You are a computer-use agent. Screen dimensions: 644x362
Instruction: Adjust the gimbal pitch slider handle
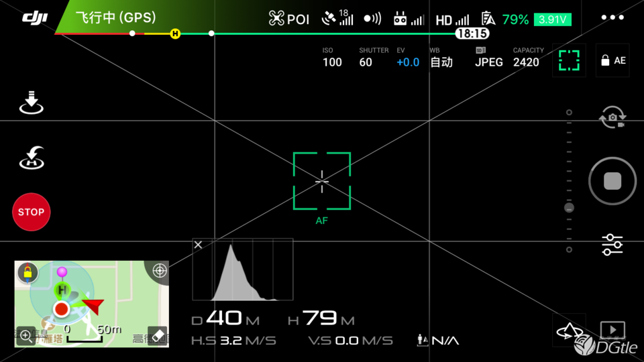tap(569, 208)
